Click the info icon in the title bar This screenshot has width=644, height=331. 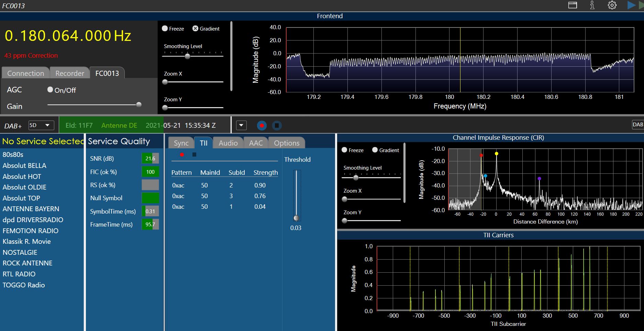click(x=592, y=5)
